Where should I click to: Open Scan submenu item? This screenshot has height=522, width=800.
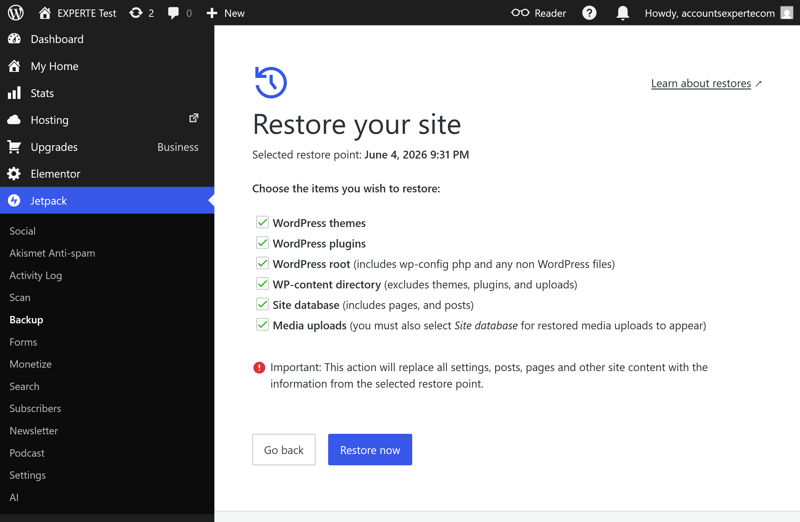coord(20,297)
